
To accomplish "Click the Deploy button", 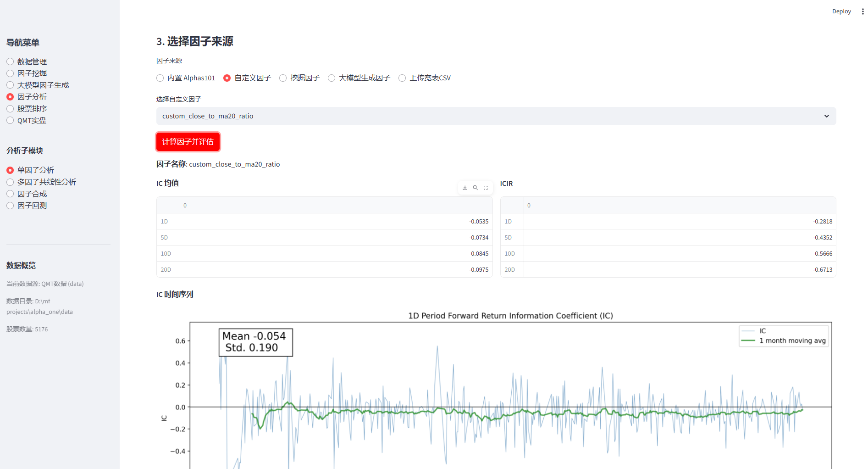I will pos(841,11).
